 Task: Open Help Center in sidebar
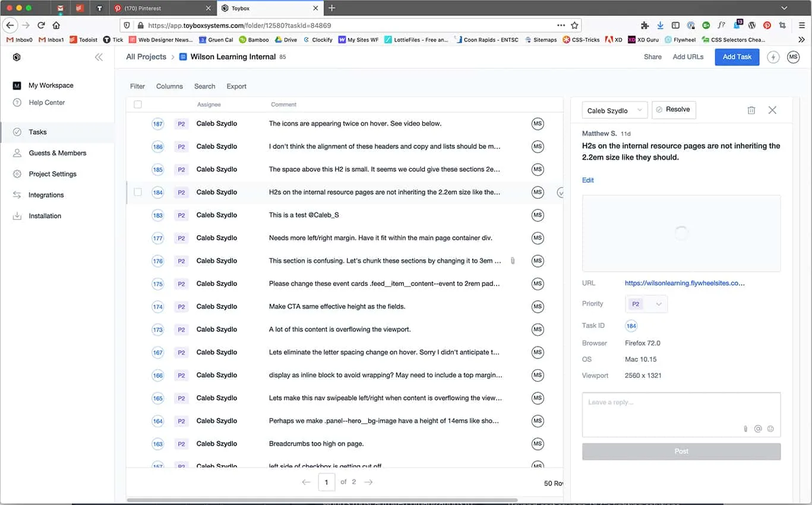point(46,103)
